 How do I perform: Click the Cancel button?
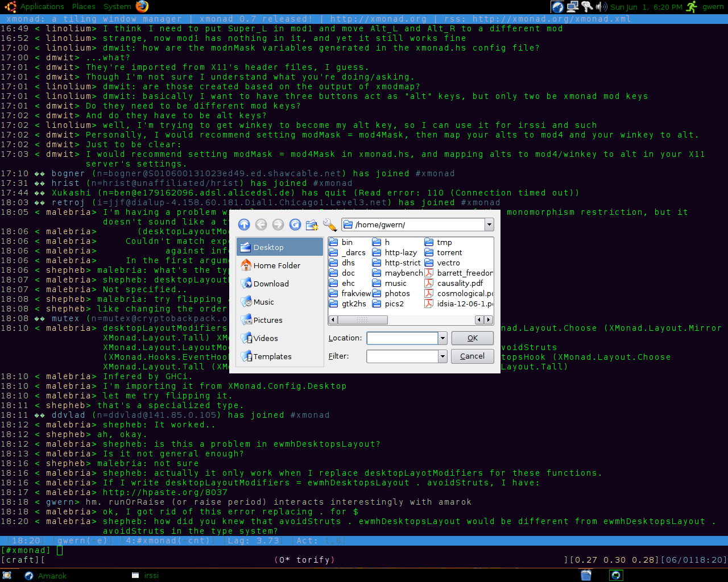(473, 356)
